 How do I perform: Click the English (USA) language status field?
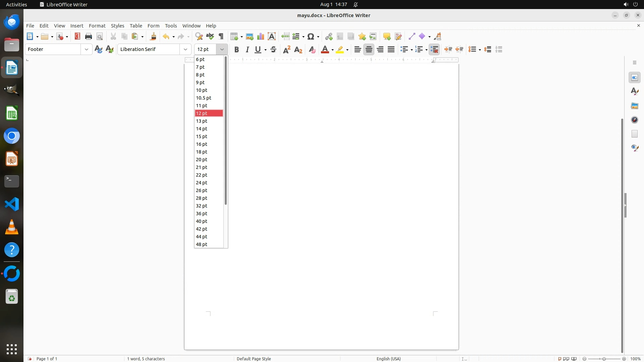(x=388, y=359)
